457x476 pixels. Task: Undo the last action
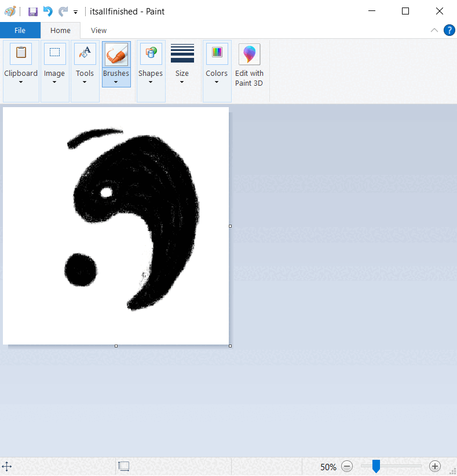[48, 12]
